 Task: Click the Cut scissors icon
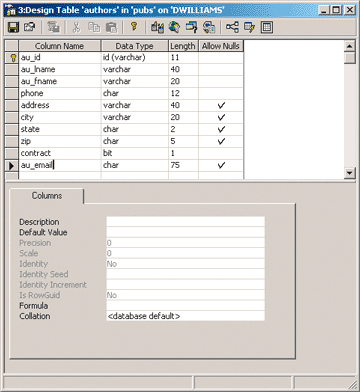pos(76,27)
